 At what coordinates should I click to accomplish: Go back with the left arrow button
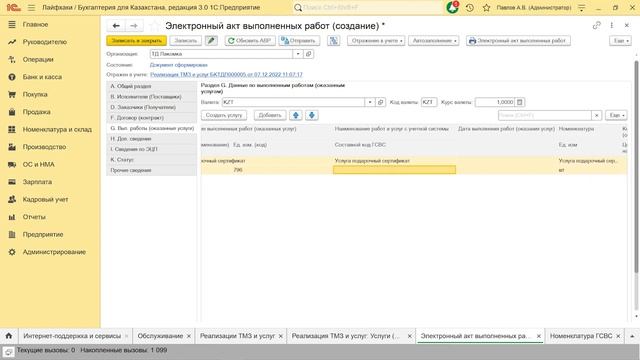point(116,26)
